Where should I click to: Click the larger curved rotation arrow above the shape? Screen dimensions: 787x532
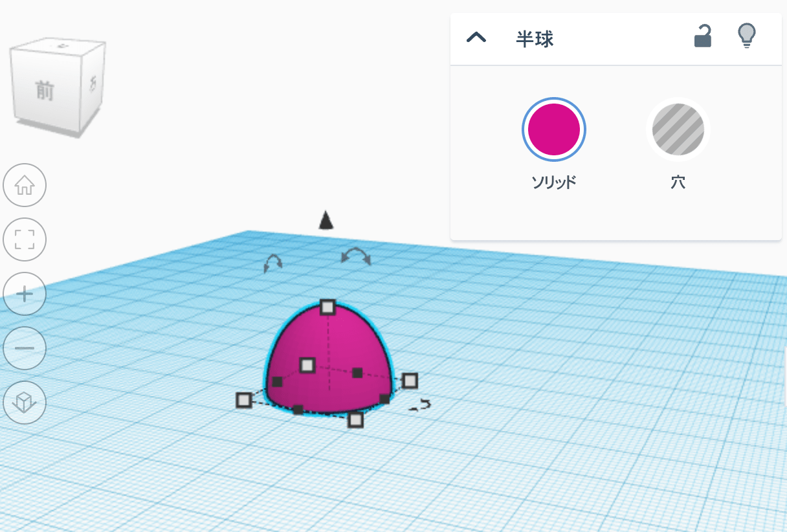point(356,256)
